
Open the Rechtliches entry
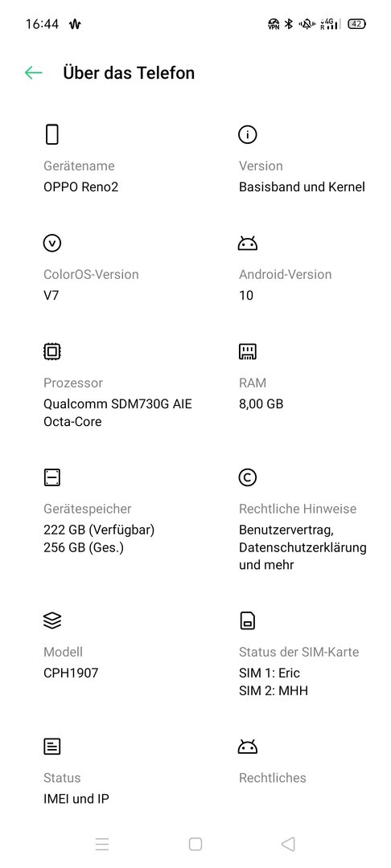point(273,778)
